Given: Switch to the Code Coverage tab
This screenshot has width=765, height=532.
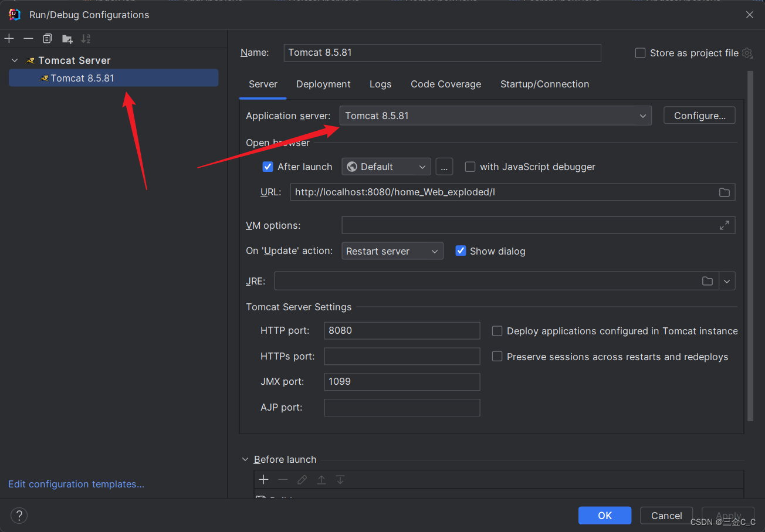Looking at the screenshot, I should pyautogui.click(x=446, y=84).
